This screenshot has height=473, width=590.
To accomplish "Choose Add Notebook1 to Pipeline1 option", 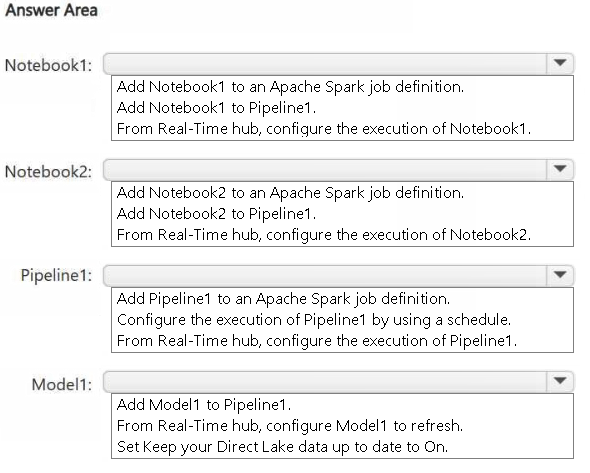I will pos(216,108).
